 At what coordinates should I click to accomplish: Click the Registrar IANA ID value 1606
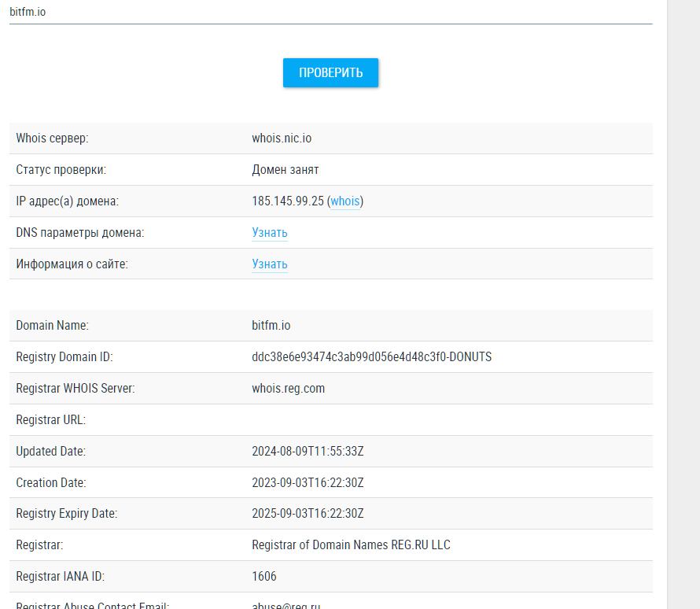pyautogui.click(x=263, y=577)
